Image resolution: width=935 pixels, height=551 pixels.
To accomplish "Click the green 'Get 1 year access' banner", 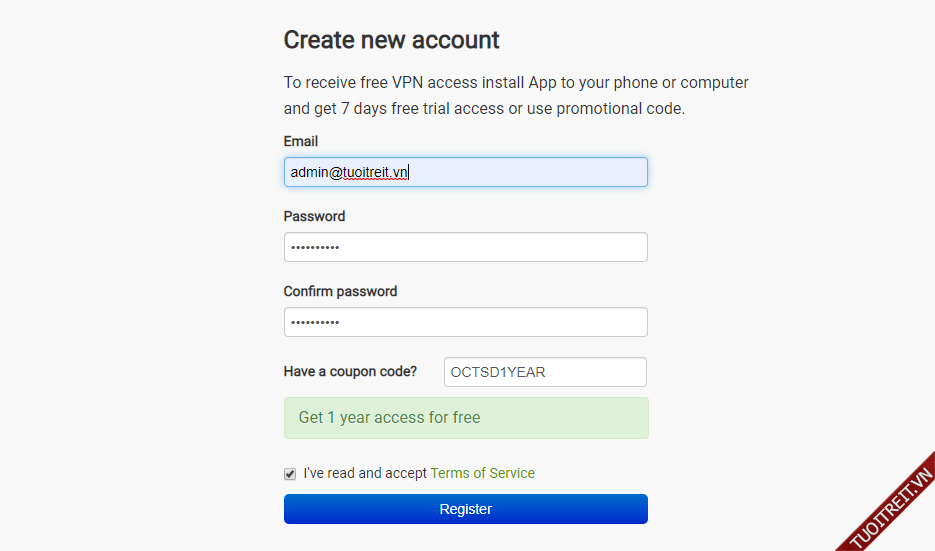I will click(465, 418).
